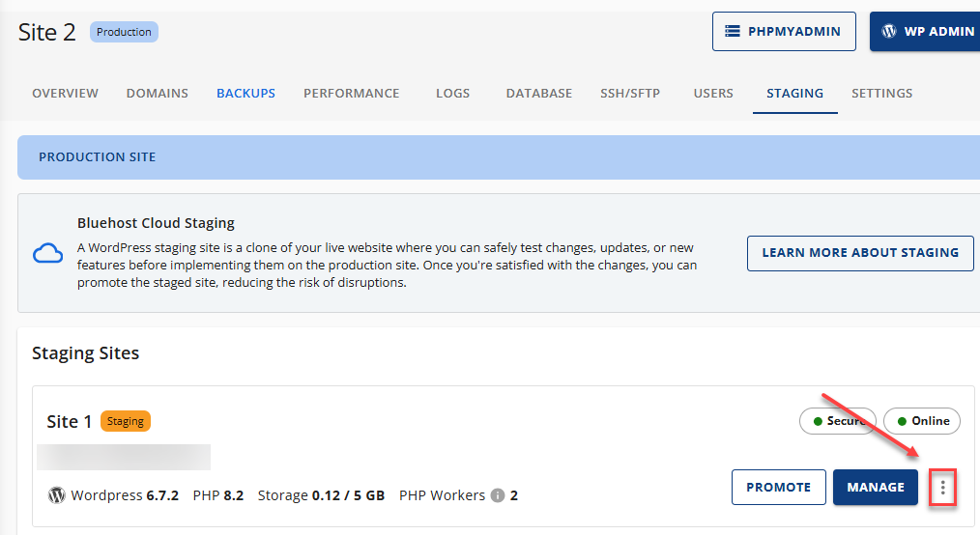Click the PRODUCTION SITE banner heading
Screen dimensions: 980x535
[x=97, y=157]
